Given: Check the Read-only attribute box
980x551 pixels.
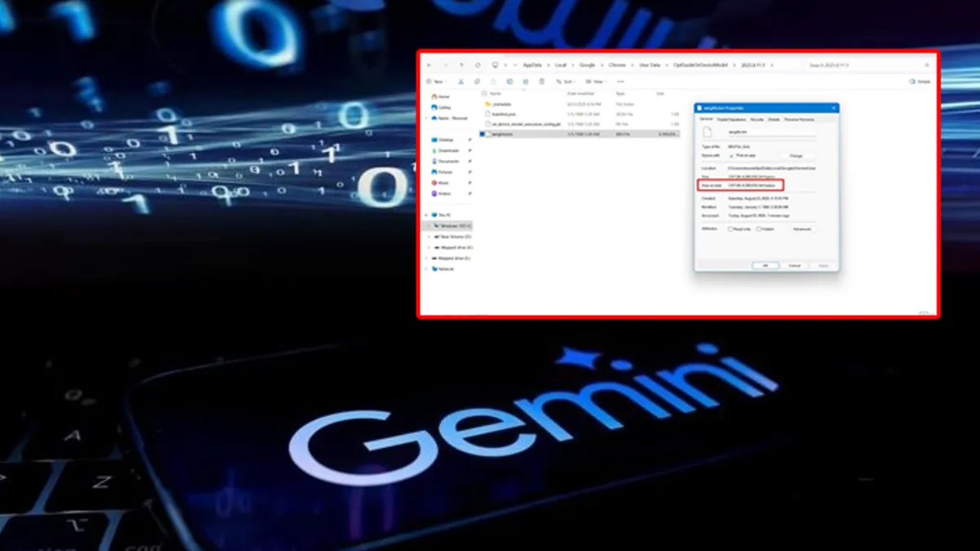Looking at the screenshot, I should point(730,229).
